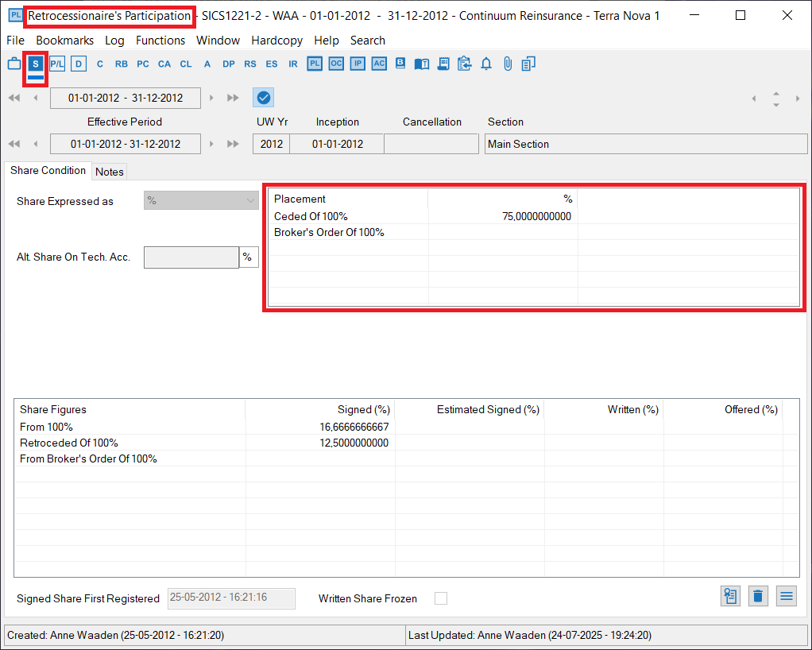Select the Ceded Of 100% percentage cell
812x650 pixels.
tap(503, 216)
